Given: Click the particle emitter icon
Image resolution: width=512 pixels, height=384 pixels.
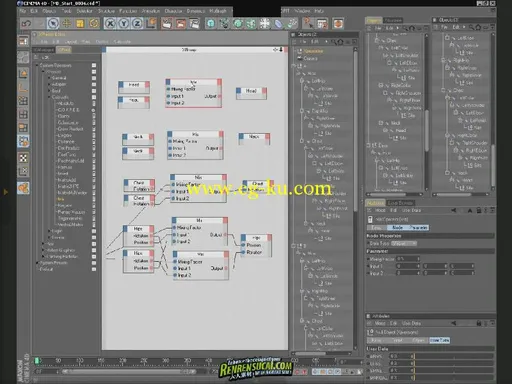Looking at the screenshot, I should [292, 23].
